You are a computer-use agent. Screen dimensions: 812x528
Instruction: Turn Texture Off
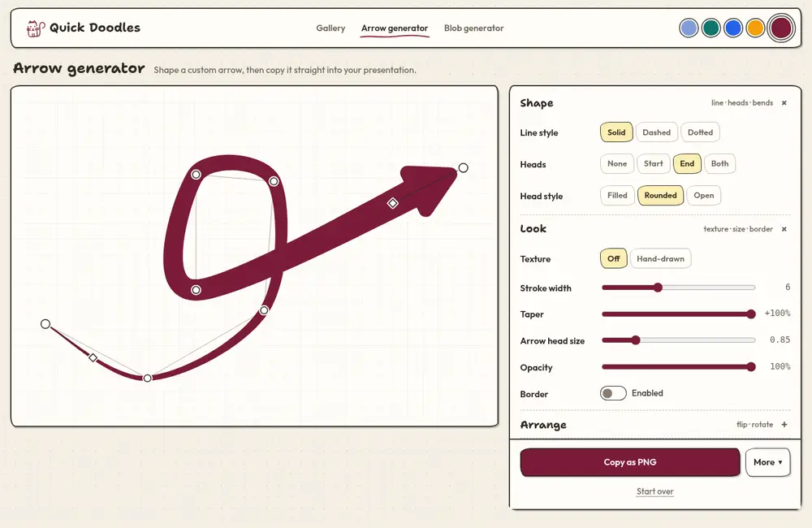(613, 258)
